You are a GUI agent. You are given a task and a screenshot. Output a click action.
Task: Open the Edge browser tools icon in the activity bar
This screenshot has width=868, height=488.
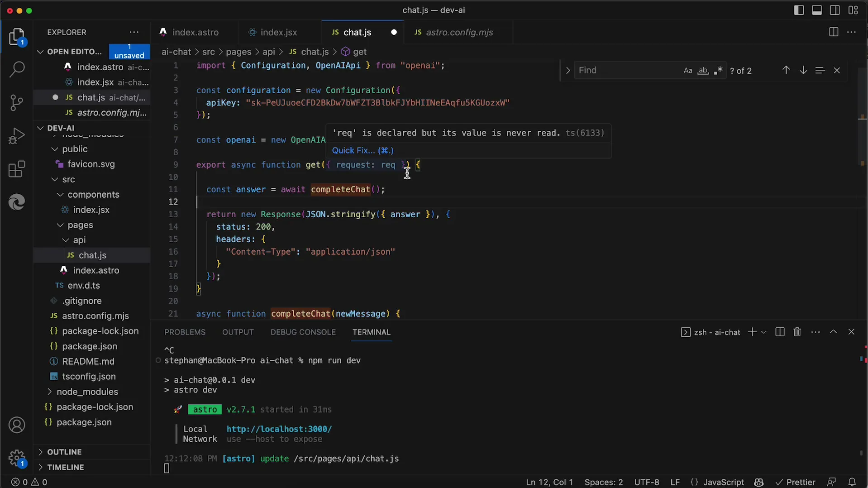pyautogui.click(x=17, y=202)
